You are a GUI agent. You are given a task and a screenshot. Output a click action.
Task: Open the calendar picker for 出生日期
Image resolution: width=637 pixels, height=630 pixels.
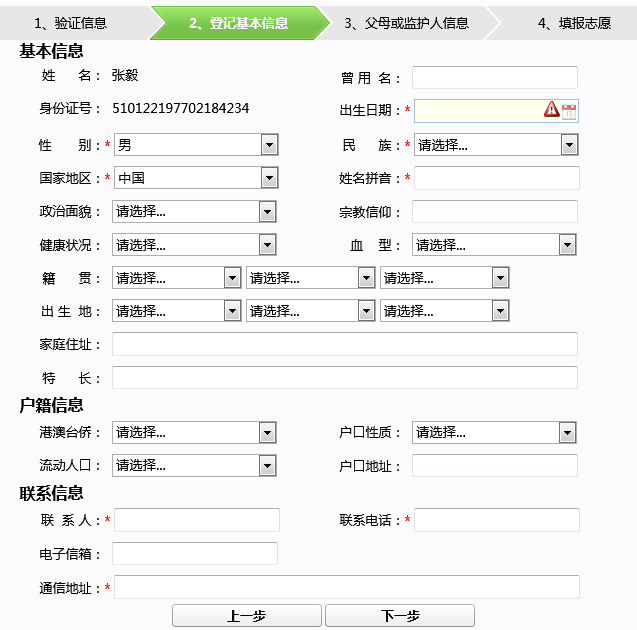(569, 110)
